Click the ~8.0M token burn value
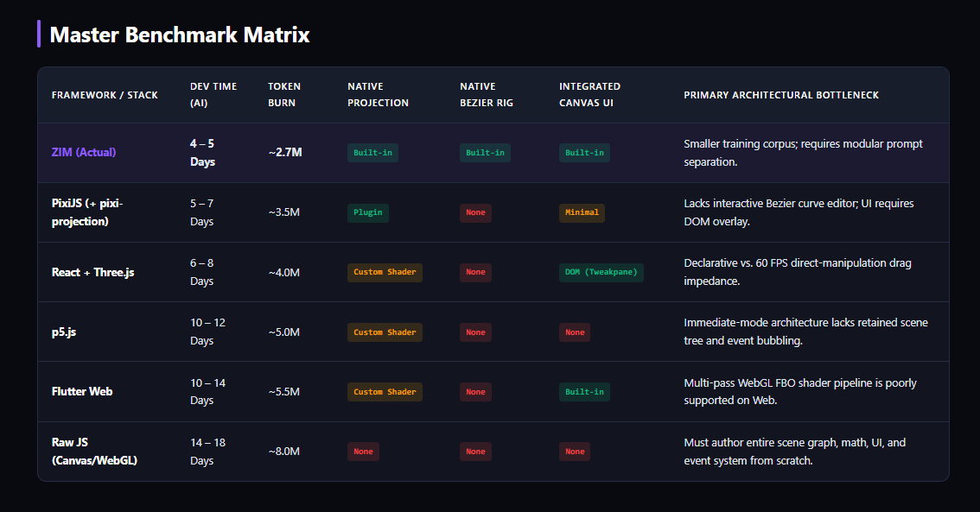The height and width of the screenshot is (512, 980). [x=283, y=452]
